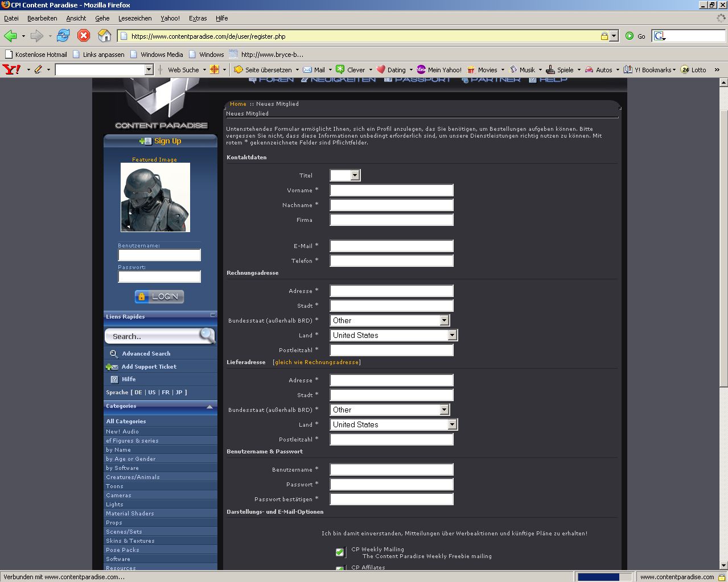Stop loading with the red X icon
The width and height of the screenshot is (728, 582).
pos(84,36)
